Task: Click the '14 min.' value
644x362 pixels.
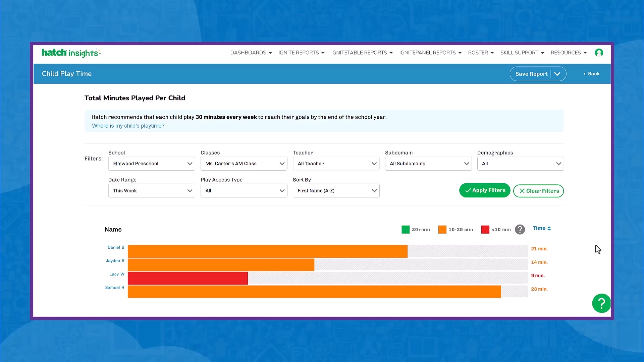Action: [x=539, y=262]
